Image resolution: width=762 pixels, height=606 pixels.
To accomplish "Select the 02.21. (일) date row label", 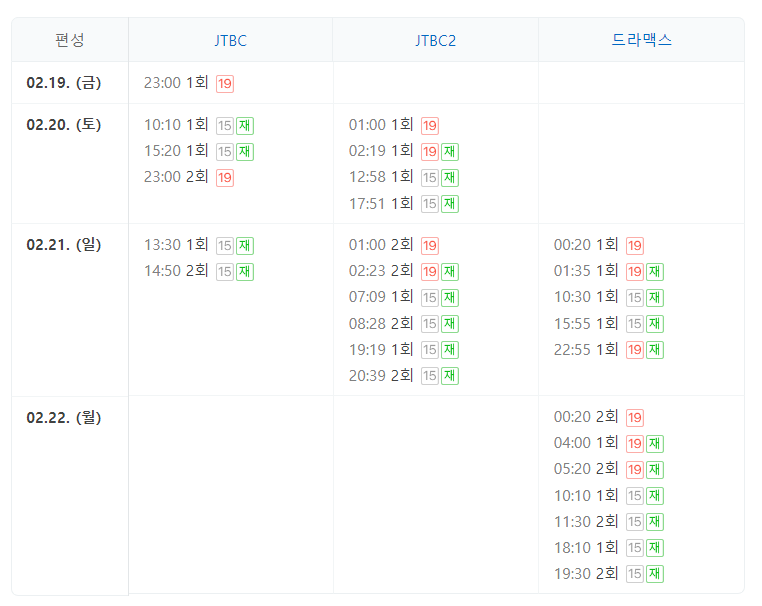I will [64, 244].
